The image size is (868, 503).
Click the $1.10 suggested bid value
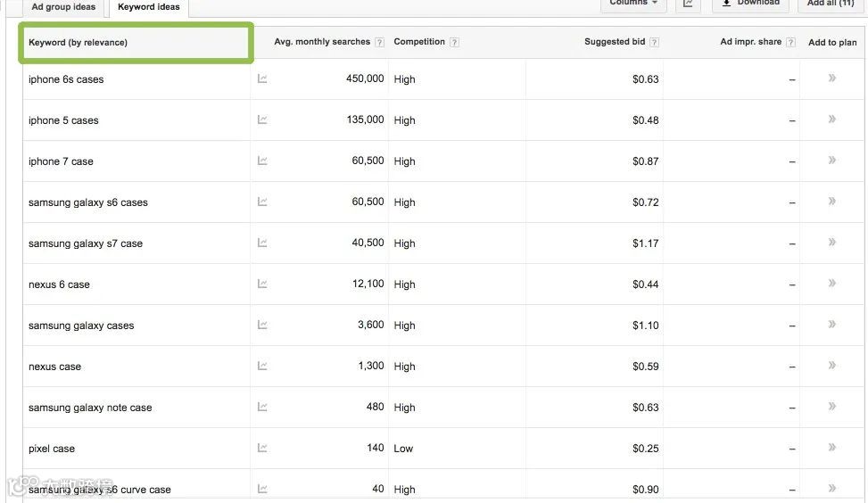[646, 326]
